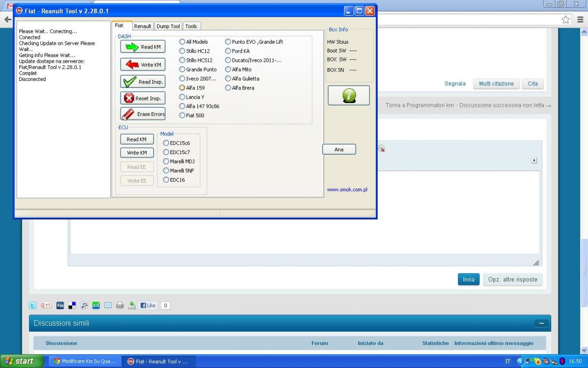Open the Tools tab
Screen dimensions: 588x368
[191, 26]
